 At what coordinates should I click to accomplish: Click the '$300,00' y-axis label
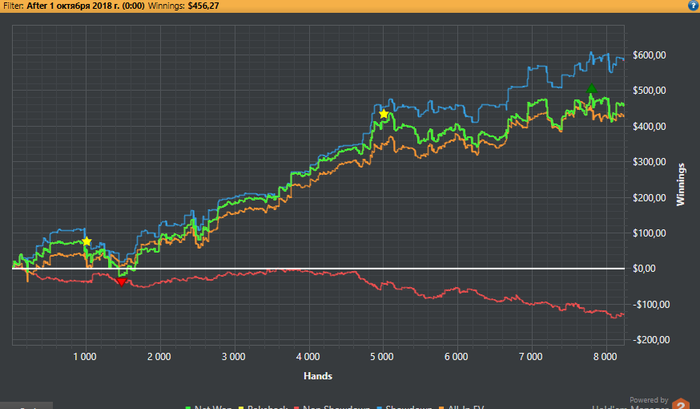point(649,162)
